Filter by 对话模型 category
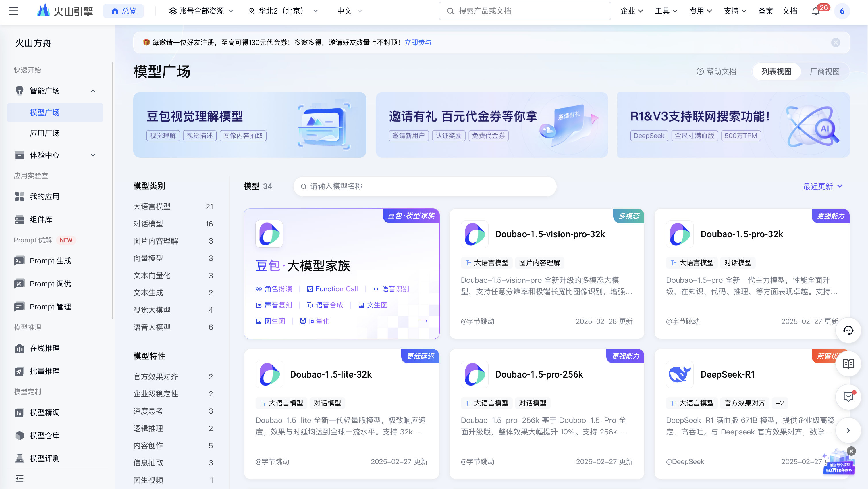The width and height of the screenshot is (868, 489). (173, 224)
